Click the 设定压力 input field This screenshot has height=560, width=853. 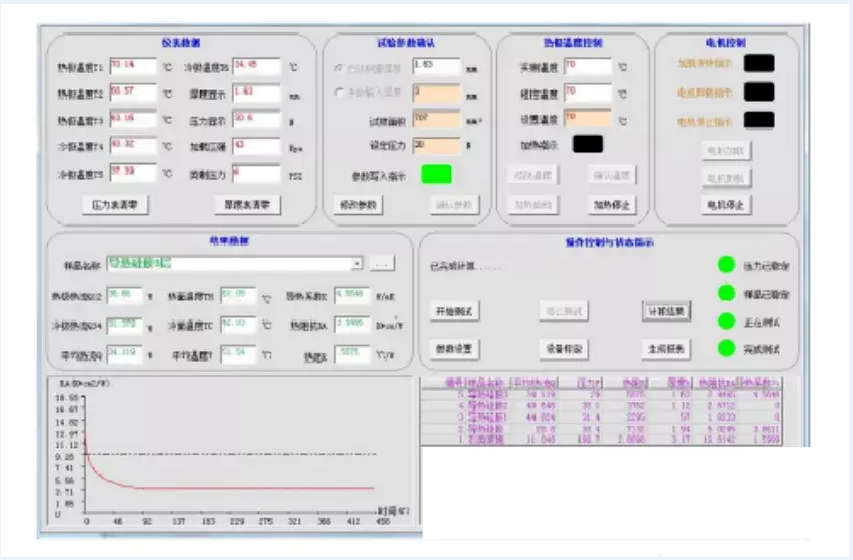pyautogui.click(x=436, y=146)
